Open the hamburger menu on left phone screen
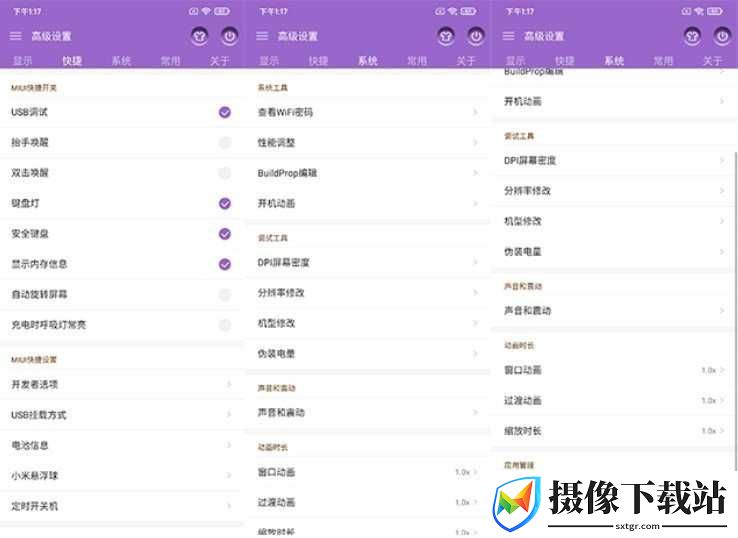Screen dimensions: 738x538 pyautogui.click(x=16, y=36)
